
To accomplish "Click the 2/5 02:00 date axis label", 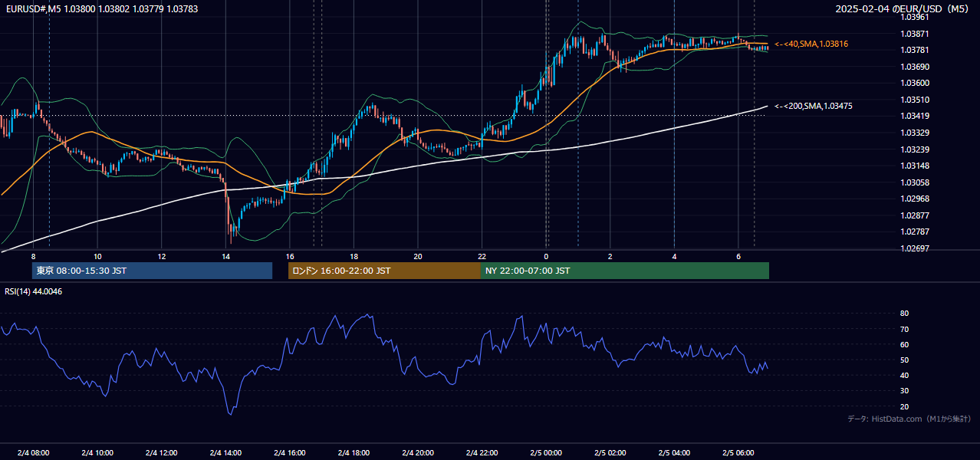I will [610, 452].
